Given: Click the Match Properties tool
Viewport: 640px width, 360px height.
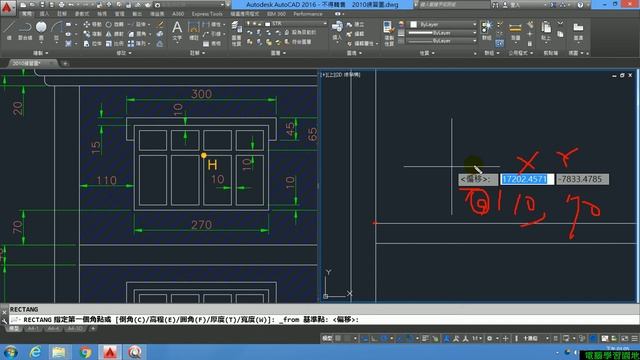Looking at the screenshot, I should [388, 33].
